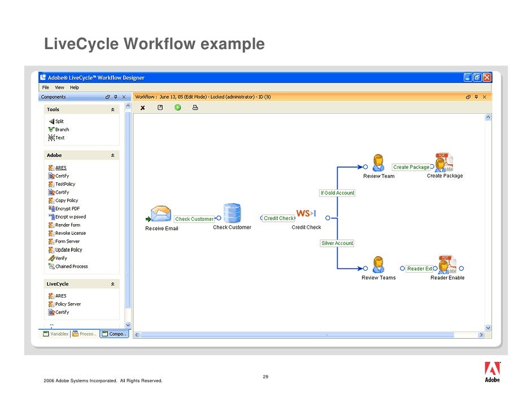
Task: Choose the Render form component
Action: pos(64,225)
